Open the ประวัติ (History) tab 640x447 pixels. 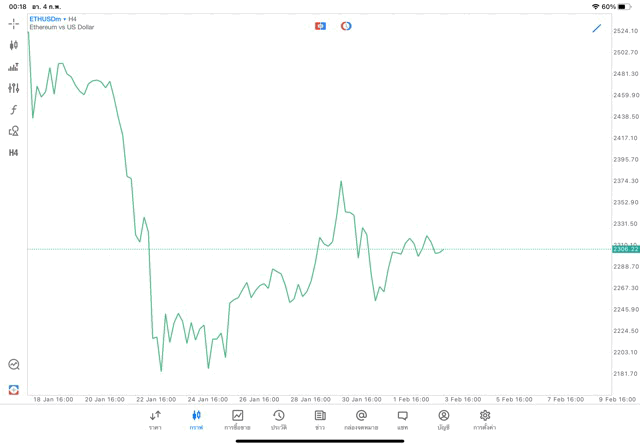point(278,420)
